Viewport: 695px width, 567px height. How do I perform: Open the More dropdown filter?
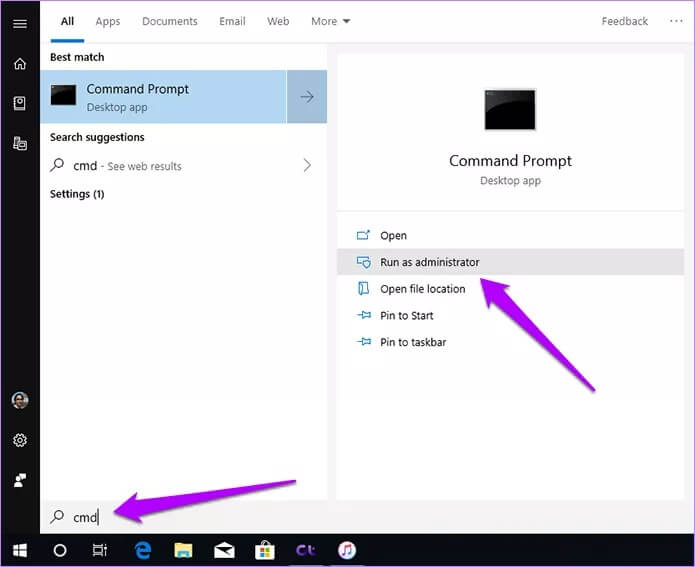click(330, 21)
